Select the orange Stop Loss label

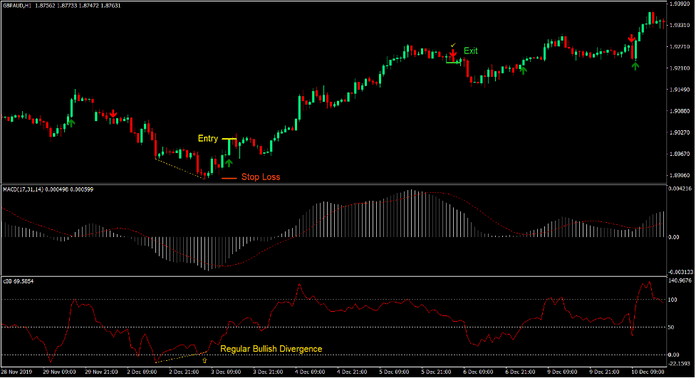(261, 177)
